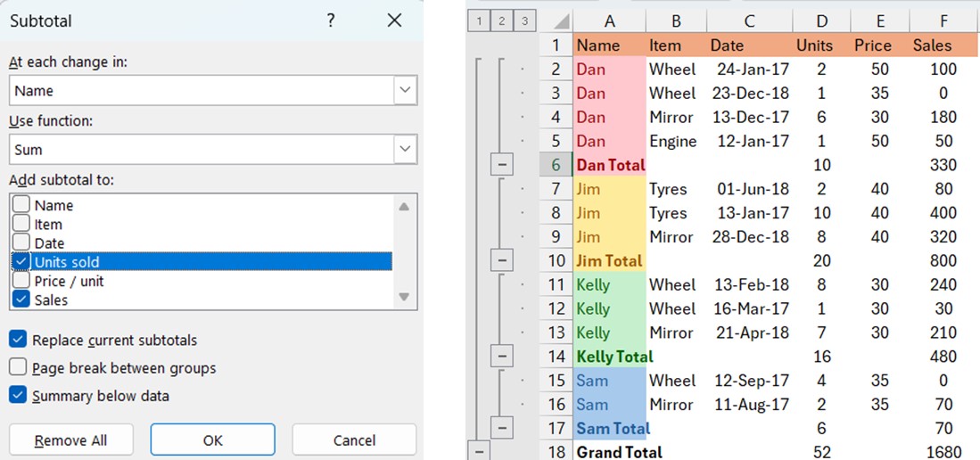Check the Price / unit checkbox
The height and width of the screenshot is (460, 980).
(21, 281)
